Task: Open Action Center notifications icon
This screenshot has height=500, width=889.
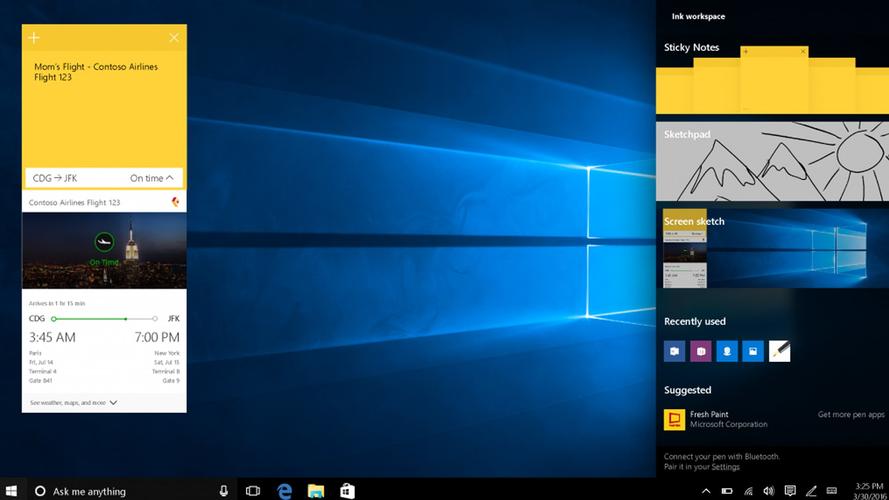Action: pos(790,491)
